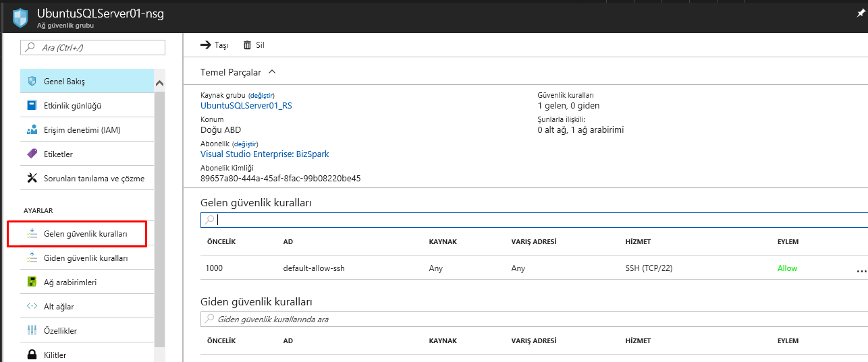Select the Etiketler tag icon
The width and height of the screenshot is (868, 362).
coord(32,154)
